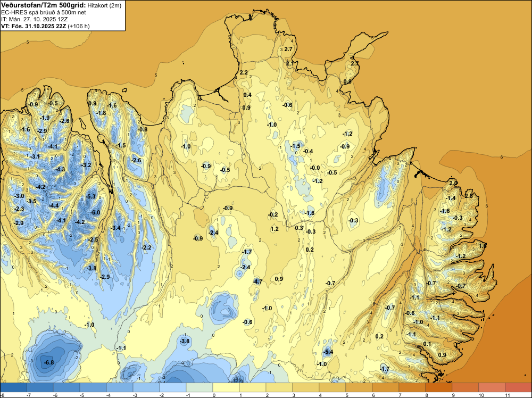Click the temperature value -4.3

pos(60,169)
